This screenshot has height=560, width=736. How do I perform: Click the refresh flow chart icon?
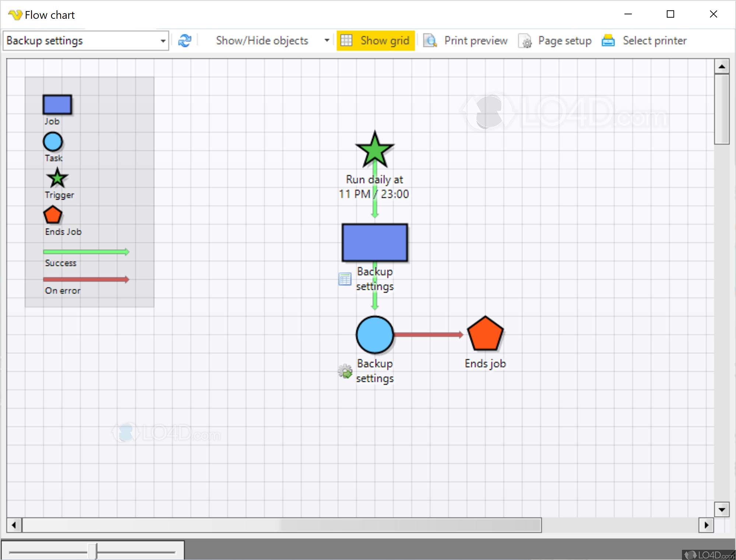point(184,40)
